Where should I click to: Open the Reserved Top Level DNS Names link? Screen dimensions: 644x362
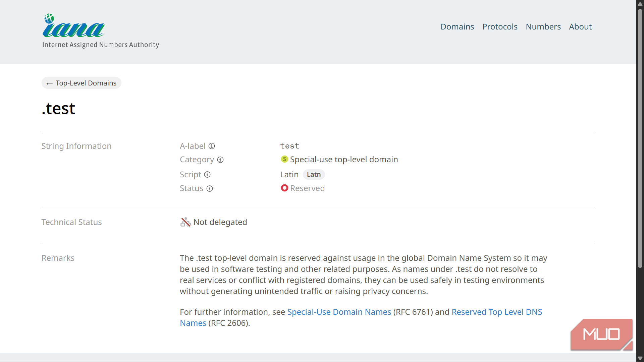point(497,312)
